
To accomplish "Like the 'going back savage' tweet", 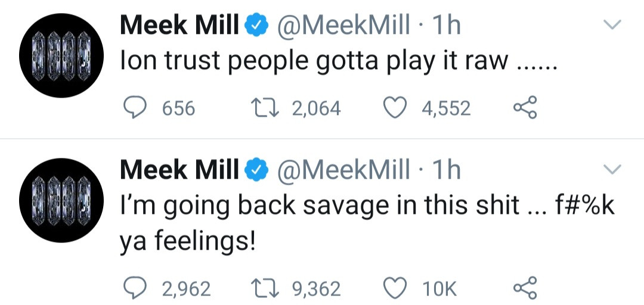I will (394, 288).
